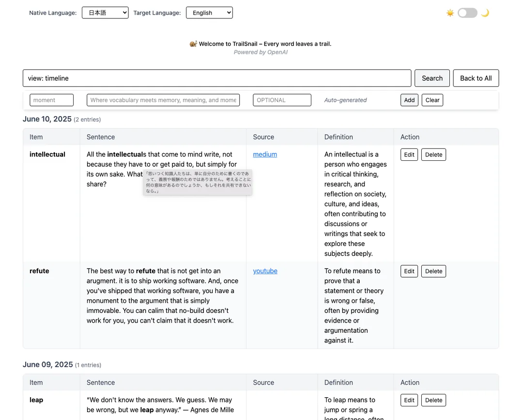523x420 pixels.
Task: Edit the refute entry
Action: (409, 271)
